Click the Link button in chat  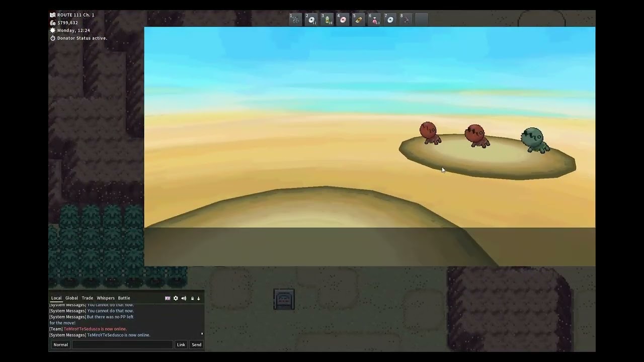181,344
